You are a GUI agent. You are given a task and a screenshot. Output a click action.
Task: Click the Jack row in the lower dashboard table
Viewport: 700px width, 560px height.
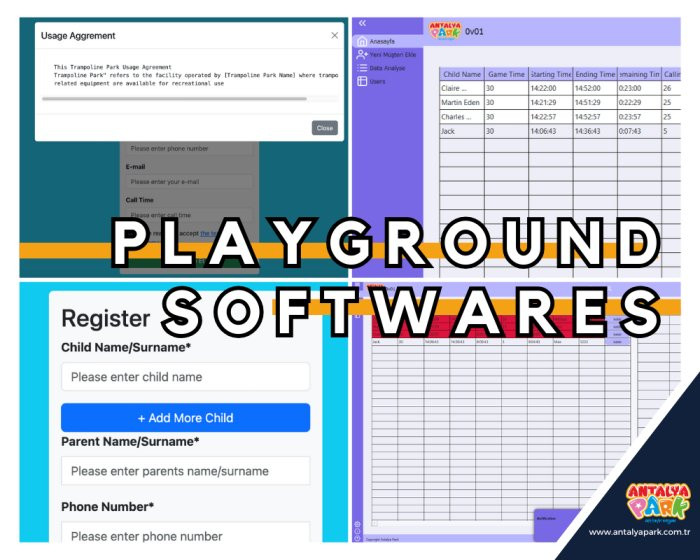(x=501, y=342)
